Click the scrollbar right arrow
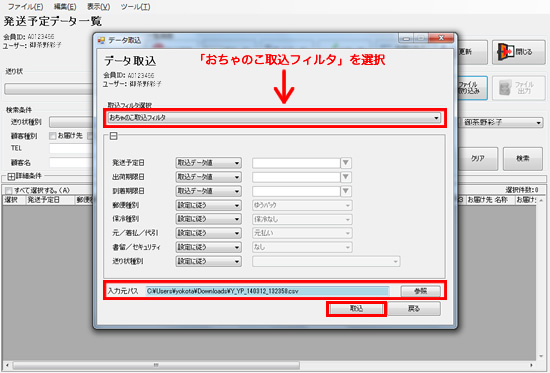Image resolution: width=550 pixels, height=373 pixels. (x=531, y=365)
